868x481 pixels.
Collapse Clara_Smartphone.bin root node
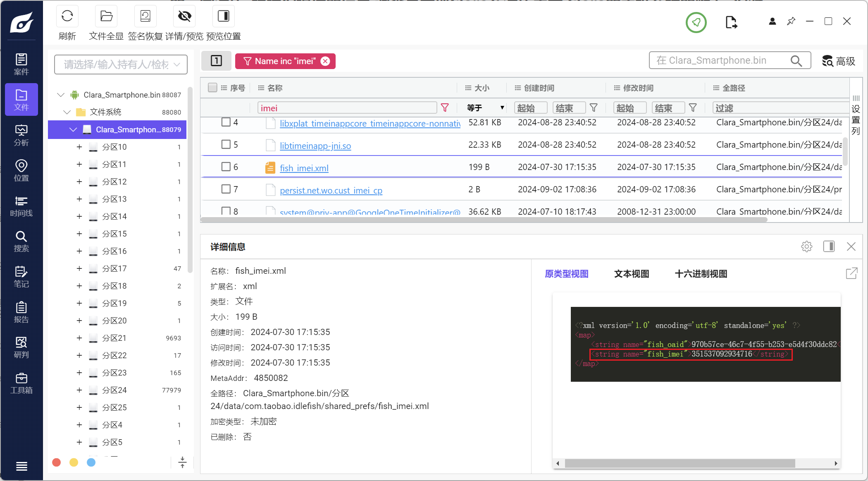click(61, 95)
